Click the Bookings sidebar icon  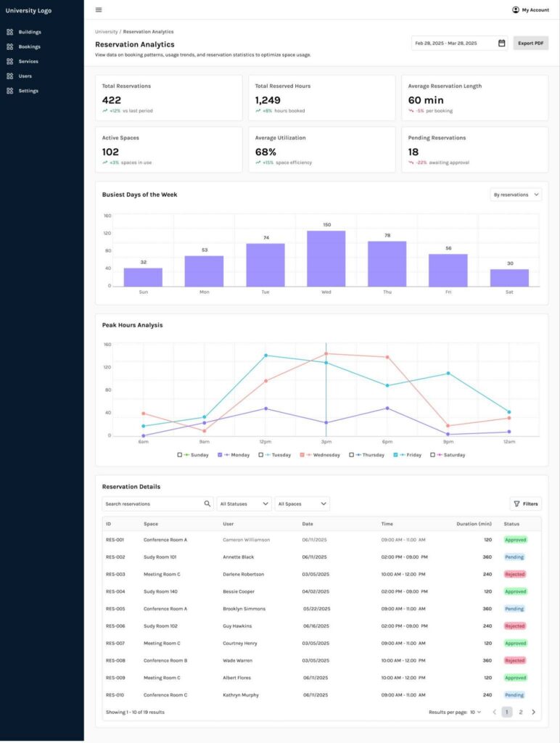pyautogui.click(x=10, y=46)
